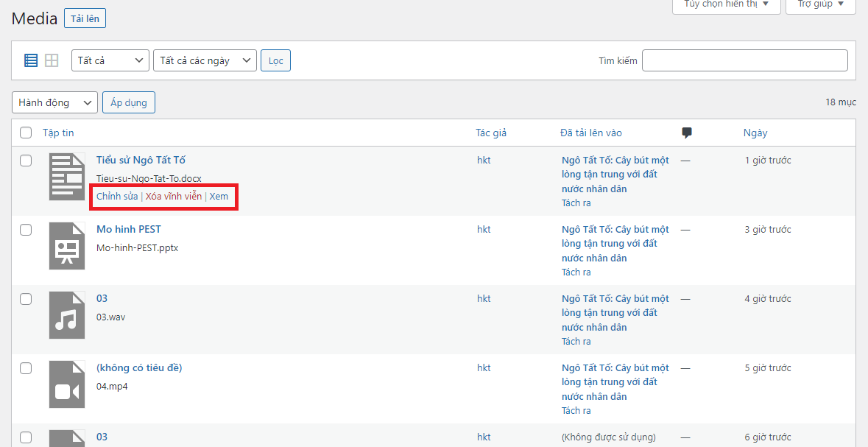Click the document icon for Tieu-su-Ngo-Tat-To.docx
Image resolution: width=868 pixels, height=447 pixels.
67,177
